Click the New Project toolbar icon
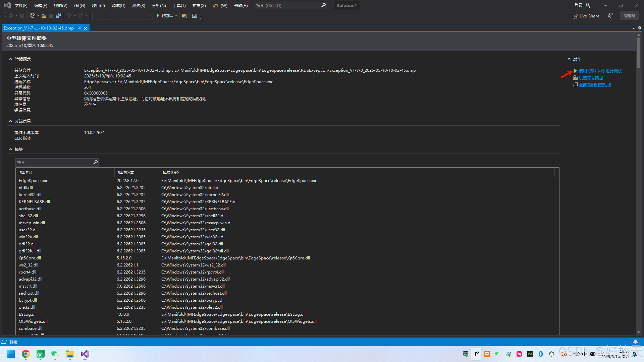The height and width of the screenshot is (362, 644). pyautogui.click(x=32, y=16)
